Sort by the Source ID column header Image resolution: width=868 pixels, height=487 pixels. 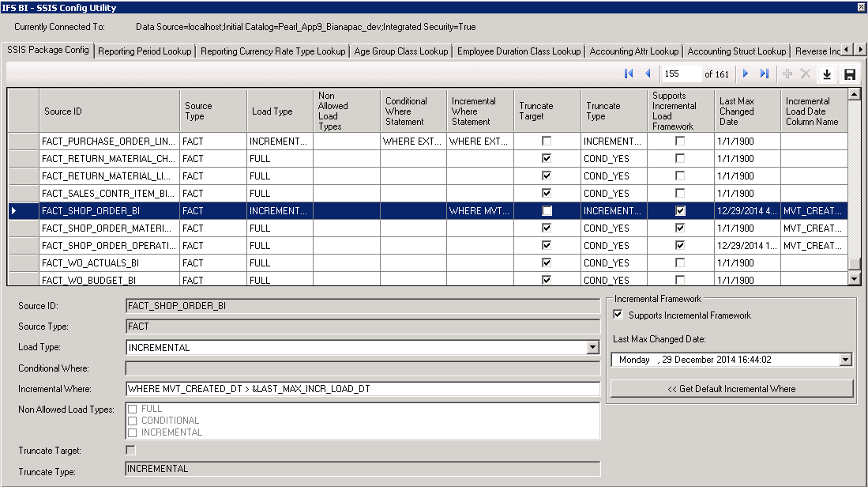pyautogui.click(x=109, y=111)
